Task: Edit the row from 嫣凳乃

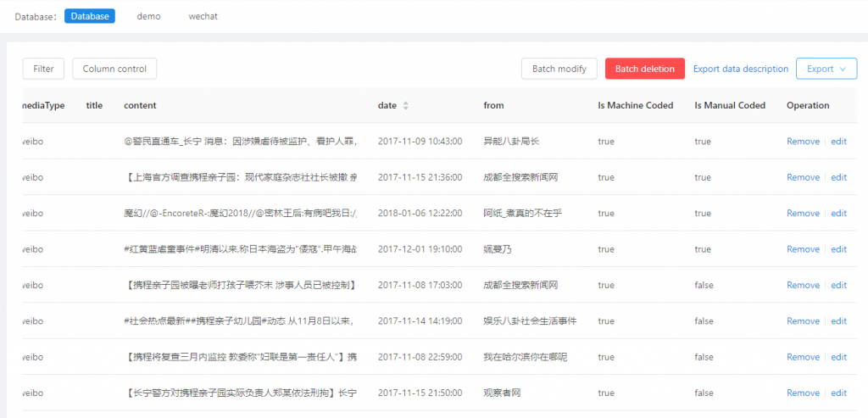Action: [838, 249]
